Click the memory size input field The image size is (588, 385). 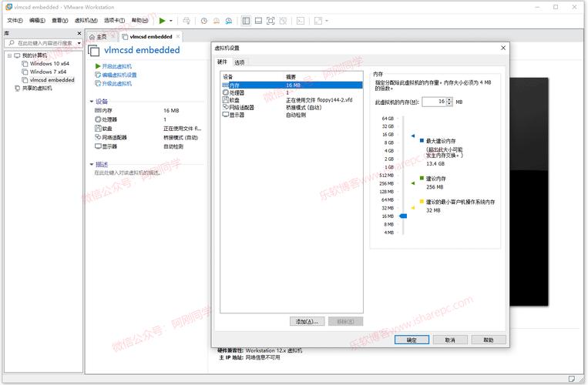pos(434,102)
